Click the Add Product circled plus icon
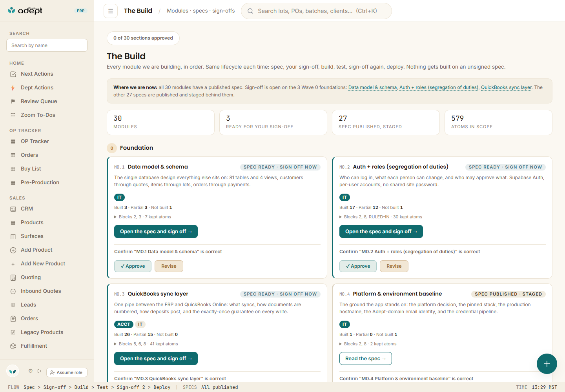Image resolution: width=565 pixels, height=392 pixels. tap(13, 250)
